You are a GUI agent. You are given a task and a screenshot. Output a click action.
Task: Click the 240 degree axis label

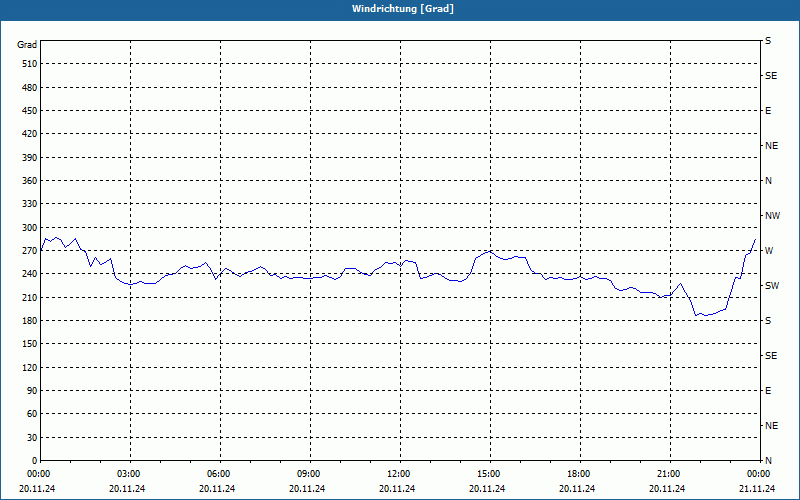[30, 274]
